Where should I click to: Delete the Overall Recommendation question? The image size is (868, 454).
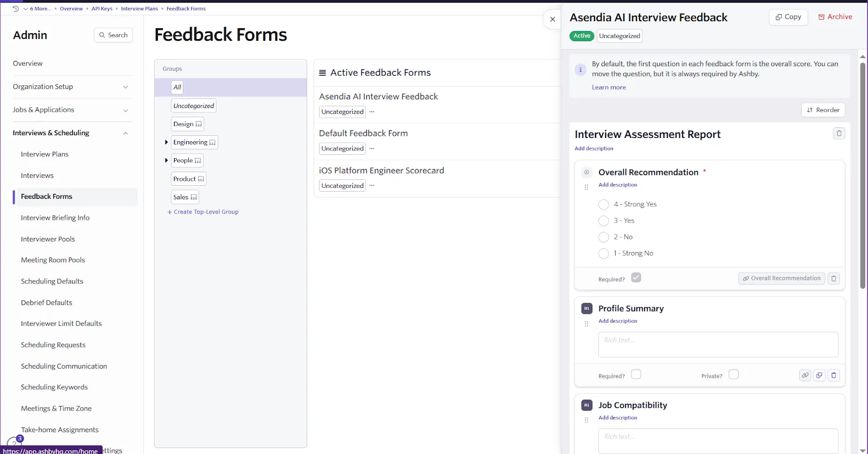(834, 279)
